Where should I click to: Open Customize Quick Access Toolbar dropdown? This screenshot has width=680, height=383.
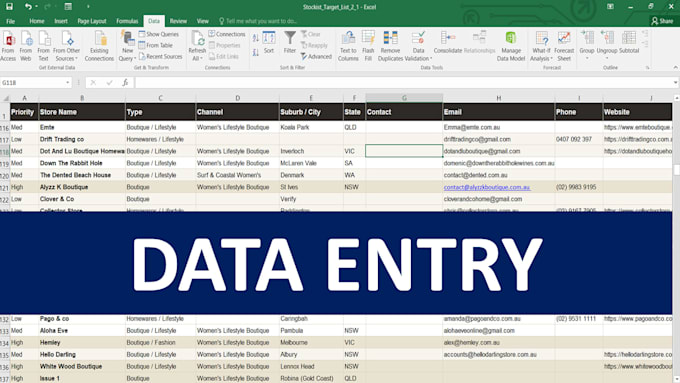point(88,7)
